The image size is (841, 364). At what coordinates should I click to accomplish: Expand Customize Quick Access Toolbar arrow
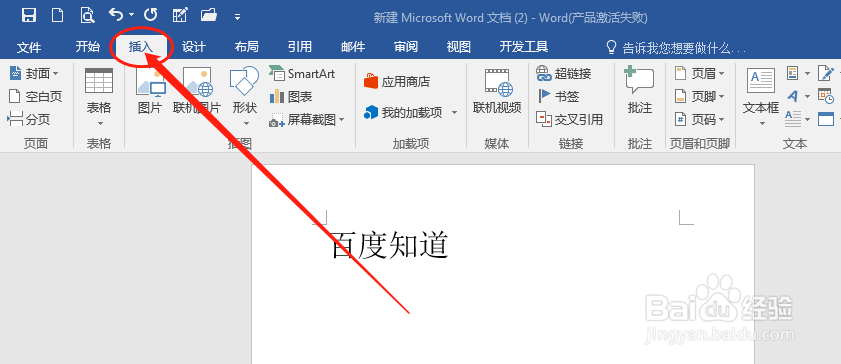(x=238, y=17)
